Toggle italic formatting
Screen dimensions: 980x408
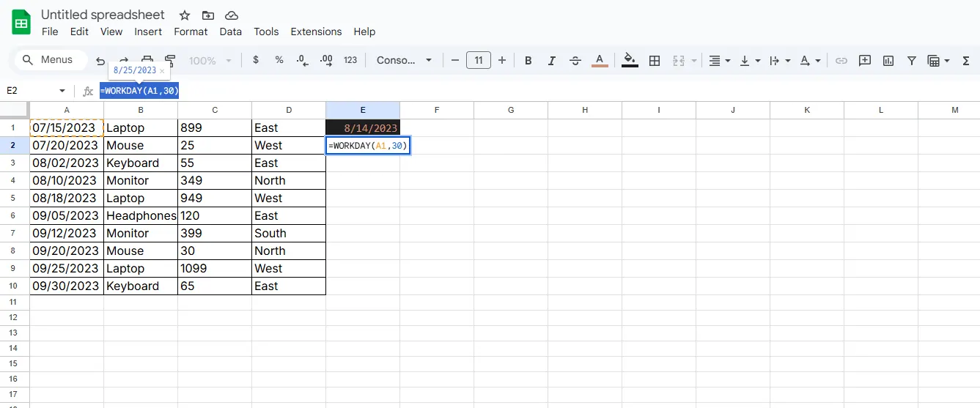click(551, 60)
